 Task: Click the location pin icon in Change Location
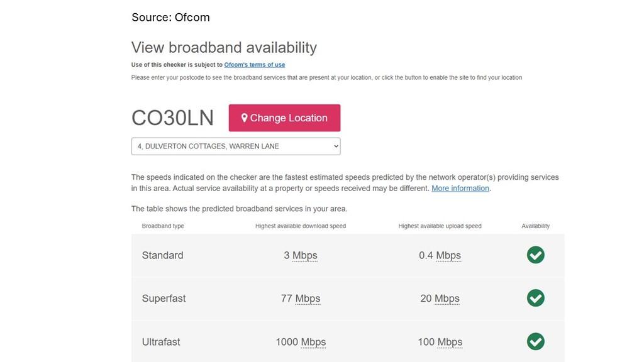pos(244,118)
